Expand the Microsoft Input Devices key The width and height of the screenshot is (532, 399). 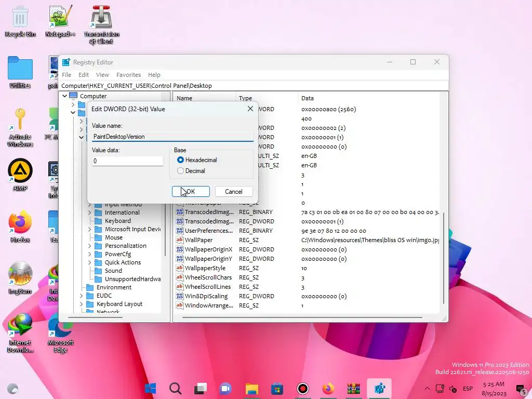tap(89, 229)
